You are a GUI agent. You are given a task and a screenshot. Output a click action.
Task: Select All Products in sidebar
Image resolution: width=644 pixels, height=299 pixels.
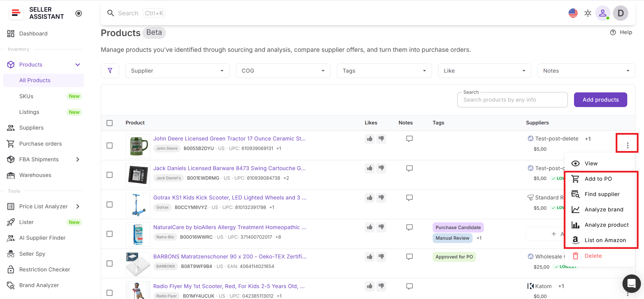44,80
